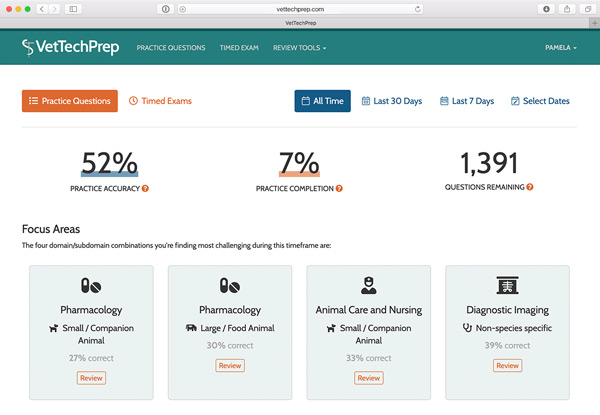This screenshot has width=600, height=415.
Task: Click the Practice Accuracy help icon
Action: coord(145,189)
